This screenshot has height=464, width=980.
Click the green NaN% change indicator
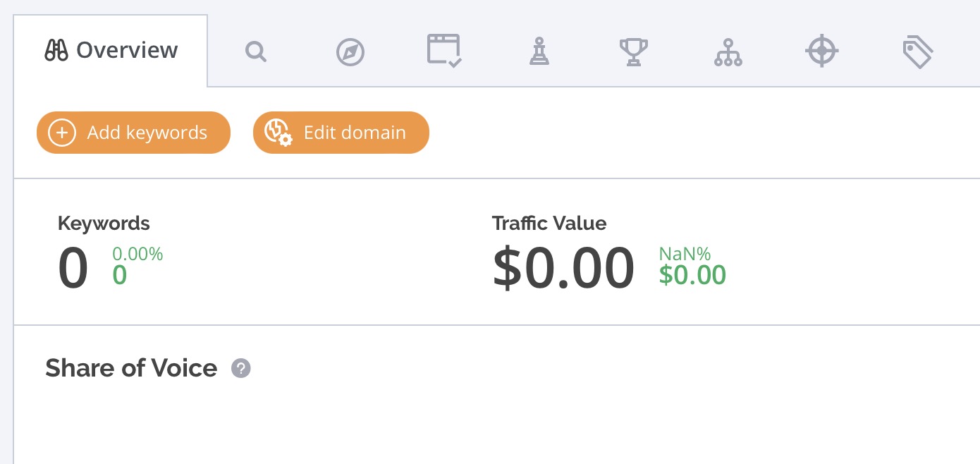685,254
